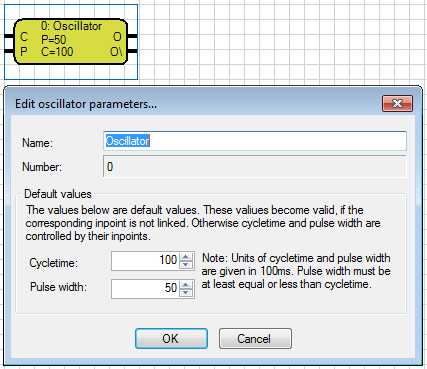Confirm the dialog with OK
This screenshot has height=369, width=427.
tap(171, 339)
